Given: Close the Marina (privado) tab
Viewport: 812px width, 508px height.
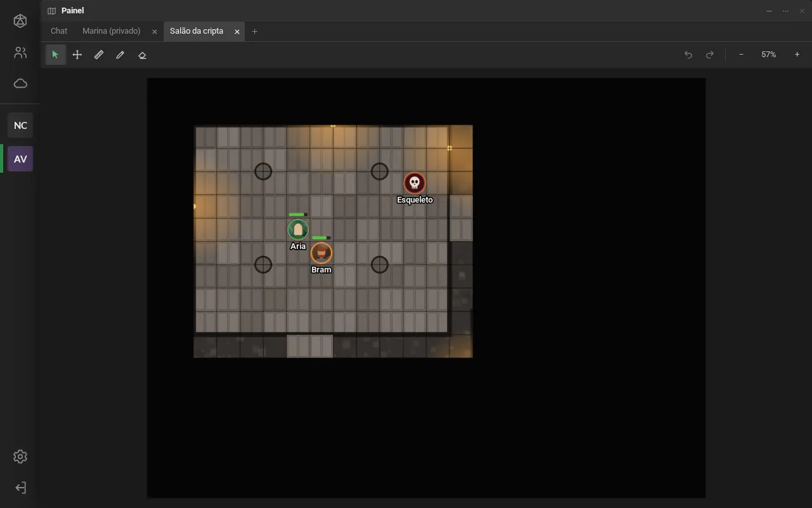Looking at the screenshot, I should pyautogui.click(x=155, y=32).
